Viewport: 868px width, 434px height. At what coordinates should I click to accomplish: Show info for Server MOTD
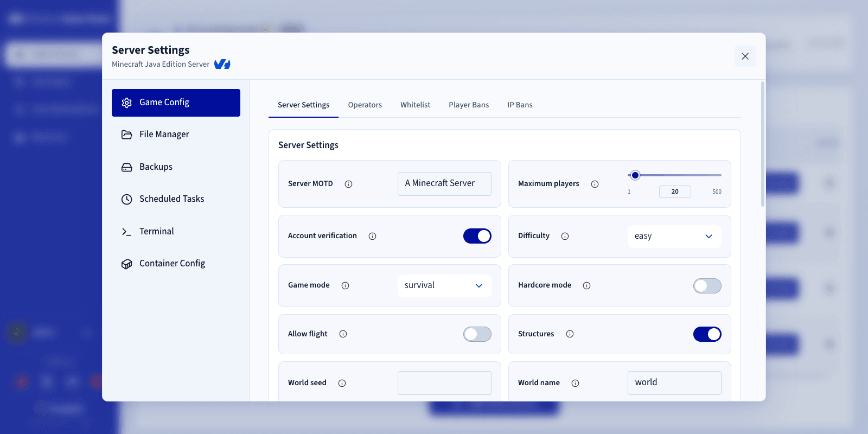(x=349, y=184)
